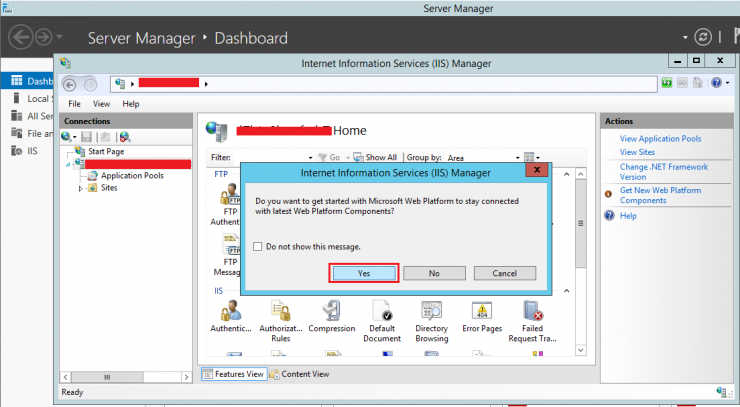740x407 pixels.
Task: Click the Show All filter button
Action: pos(376,157)
